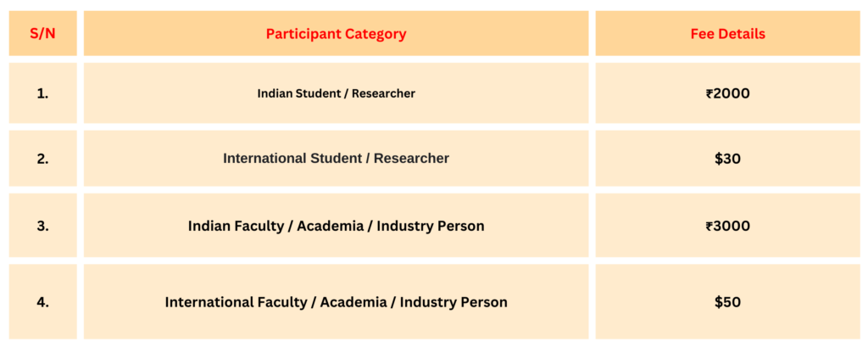Click serial number 4 cell
Screen dimensions: 868x348
(x=42, y=301)
